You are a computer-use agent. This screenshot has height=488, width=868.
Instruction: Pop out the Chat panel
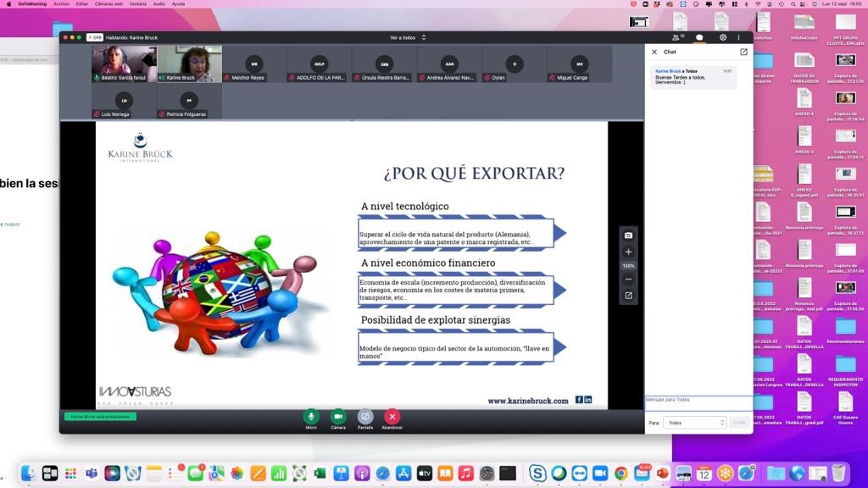(743, 52)
